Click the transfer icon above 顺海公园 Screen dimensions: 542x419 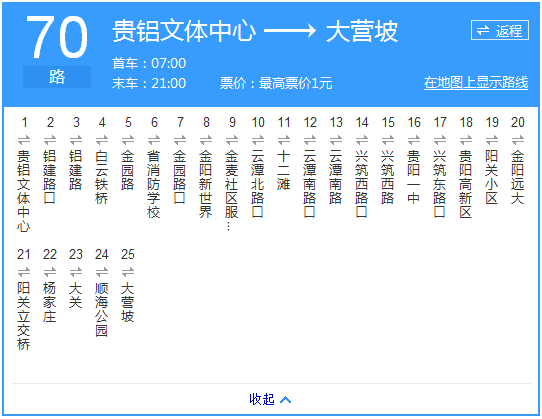[102, 272]
